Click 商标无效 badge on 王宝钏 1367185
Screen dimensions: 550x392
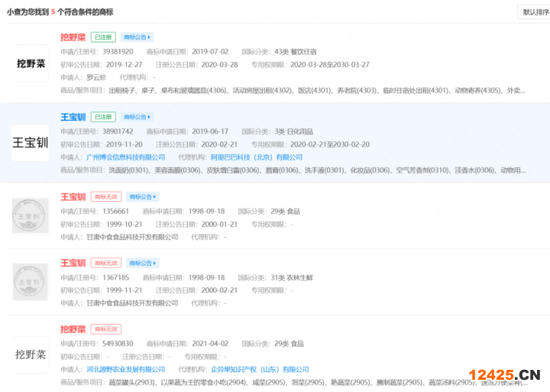106,263
